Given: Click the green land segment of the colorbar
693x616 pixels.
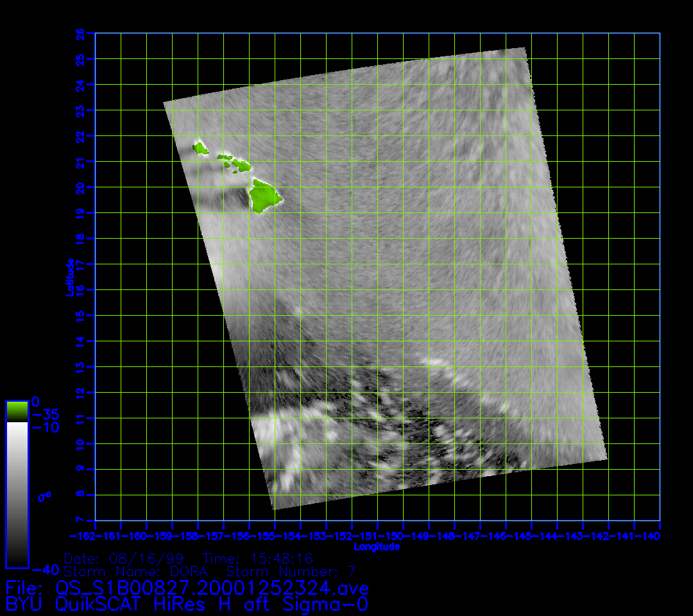Looking at the screenshot, I should [x=17, y=411].
